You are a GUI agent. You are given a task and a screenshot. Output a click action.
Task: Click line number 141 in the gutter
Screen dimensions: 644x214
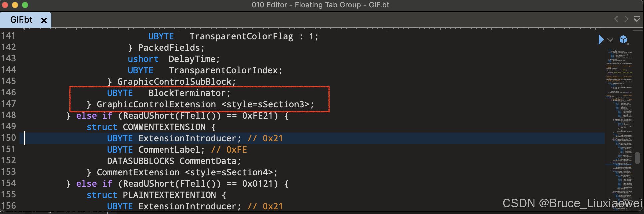[x=8, y=36]
